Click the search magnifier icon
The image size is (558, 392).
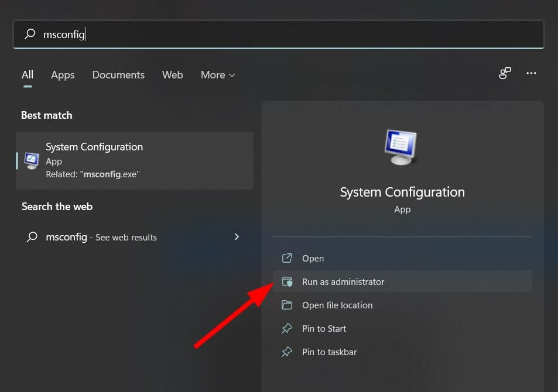coord(29,35)
